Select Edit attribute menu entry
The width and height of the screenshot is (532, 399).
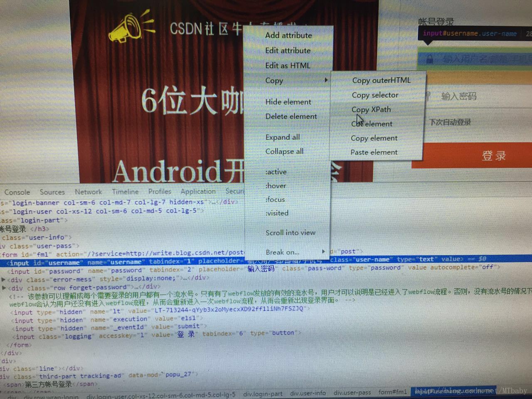coord(288,50)
